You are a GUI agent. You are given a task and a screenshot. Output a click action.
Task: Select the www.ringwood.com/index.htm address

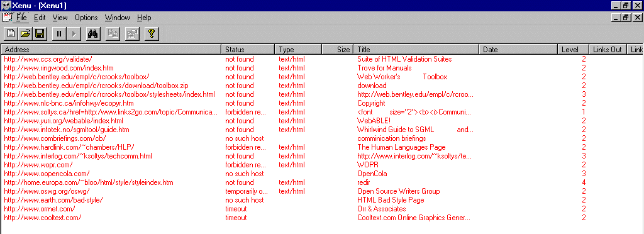coord(58,68)
